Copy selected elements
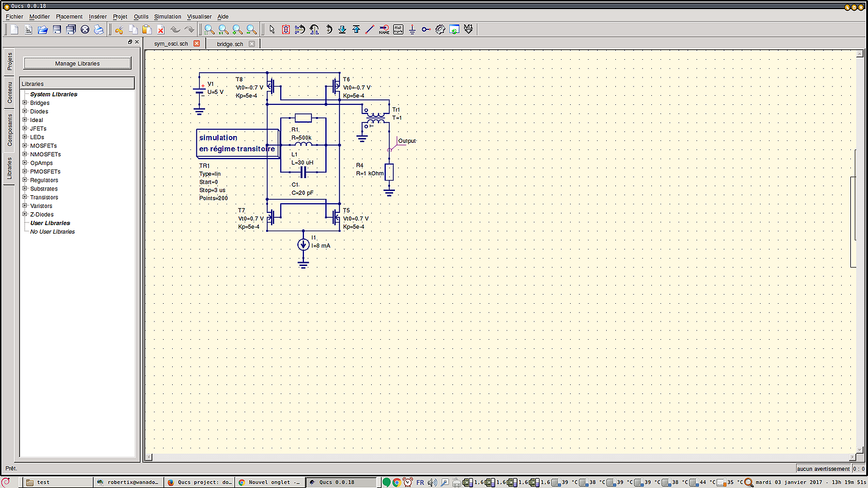This screenshot has height=488, width=868. pyautogui.click(x=133, y=29)
